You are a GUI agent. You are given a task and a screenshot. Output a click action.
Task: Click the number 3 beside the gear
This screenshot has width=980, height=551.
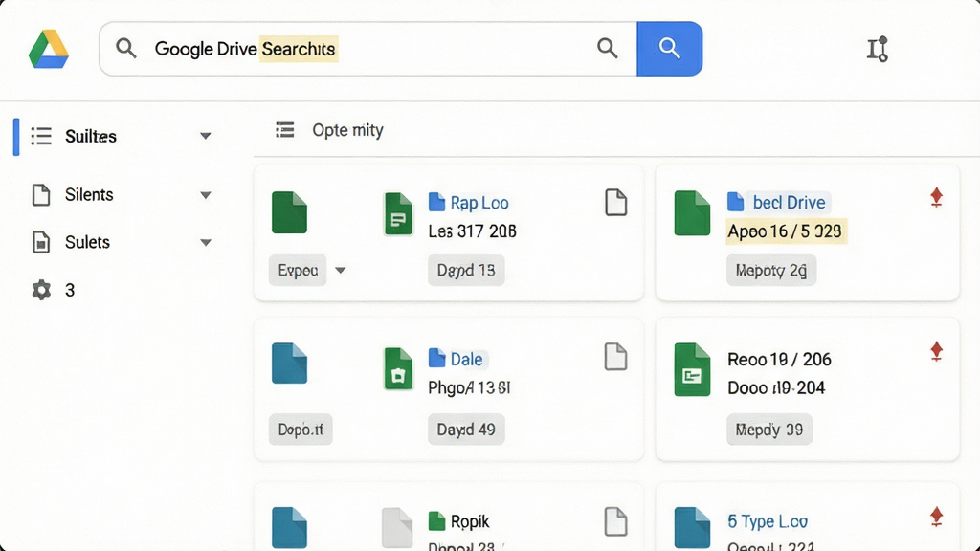(x=70, y=290)
